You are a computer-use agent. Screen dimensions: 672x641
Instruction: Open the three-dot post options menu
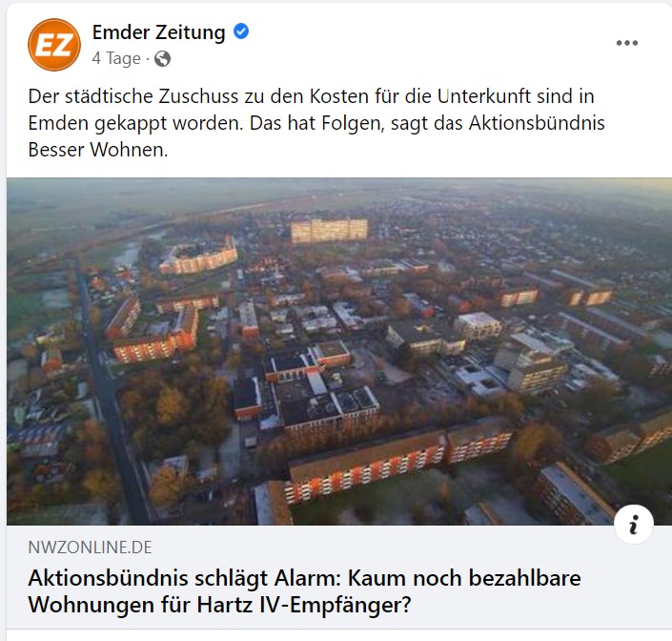(x=627, y=43)
